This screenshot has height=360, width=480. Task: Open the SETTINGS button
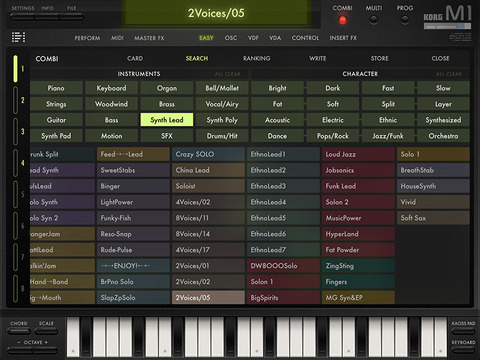pos(23,17)
